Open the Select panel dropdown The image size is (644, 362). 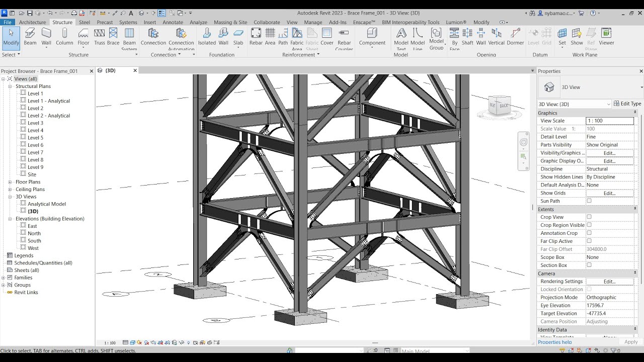pos(11,54)
